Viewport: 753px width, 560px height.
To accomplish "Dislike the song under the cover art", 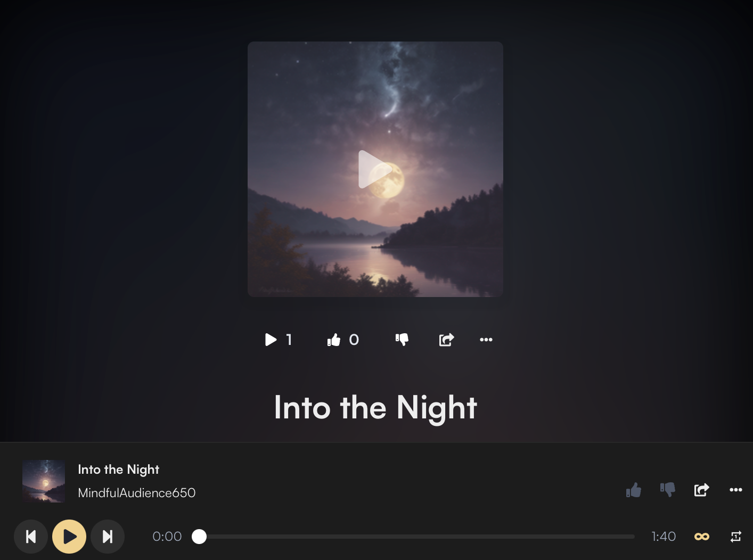I will [402, 340].
